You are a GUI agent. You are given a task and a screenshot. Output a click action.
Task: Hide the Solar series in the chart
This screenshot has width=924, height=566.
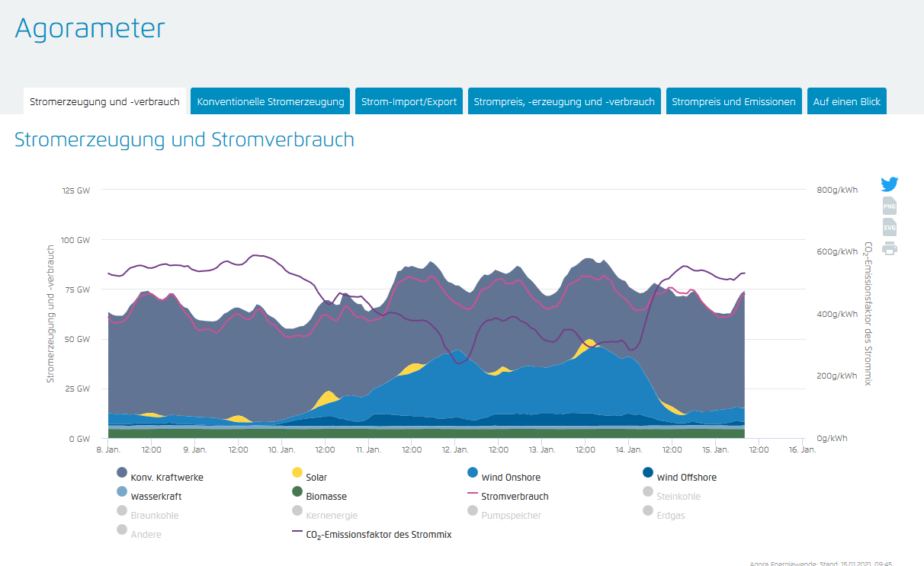tap(310, 478)
